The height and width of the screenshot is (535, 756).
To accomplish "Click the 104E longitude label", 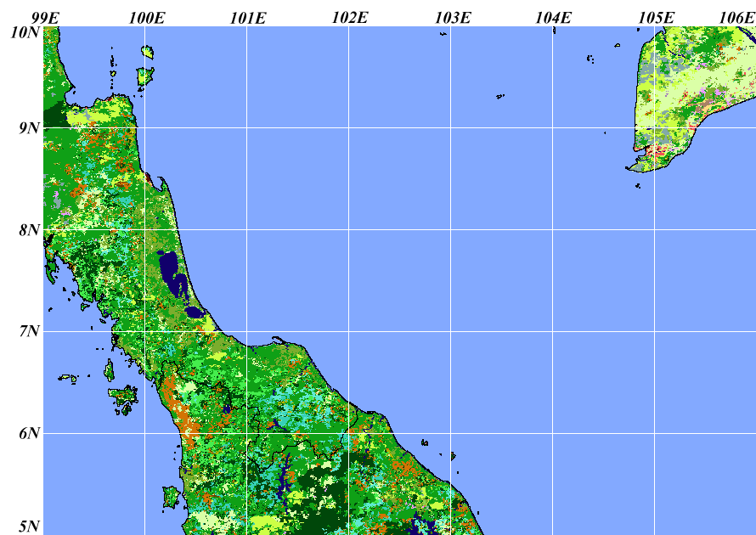I will point(554,19).
